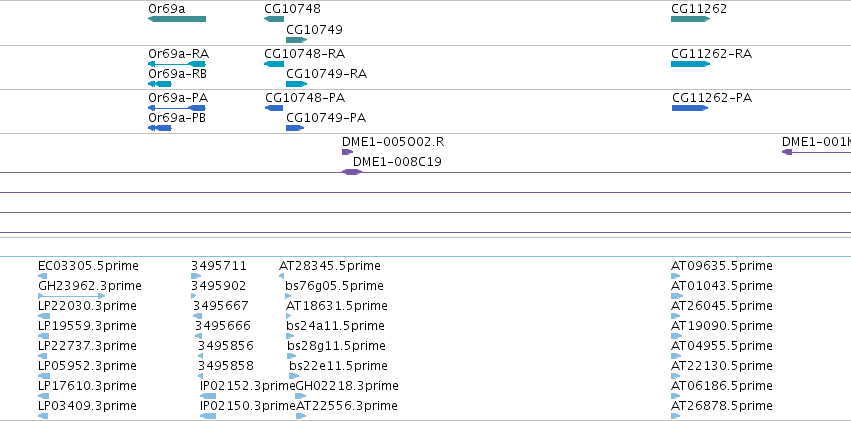
Task: Click the GH23962.3prime EST arrow line
Action: coord(72,296)
